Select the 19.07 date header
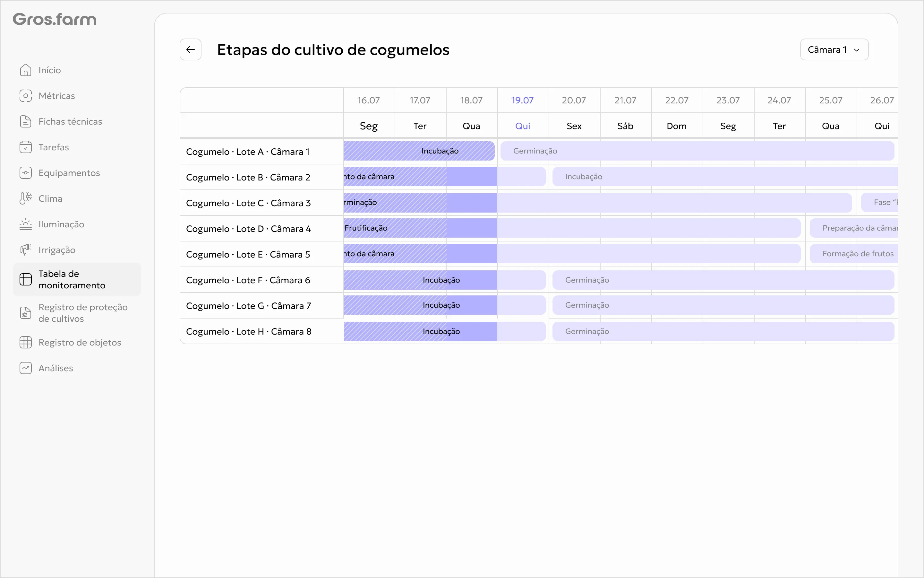This screenshot has width=924, height=578. tap(522, 100)
